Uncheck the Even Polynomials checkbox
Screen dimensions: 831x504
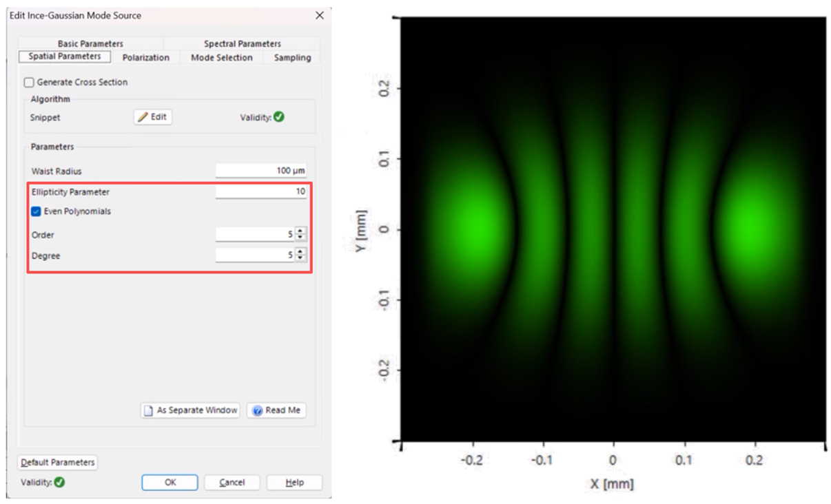point(37,211)
